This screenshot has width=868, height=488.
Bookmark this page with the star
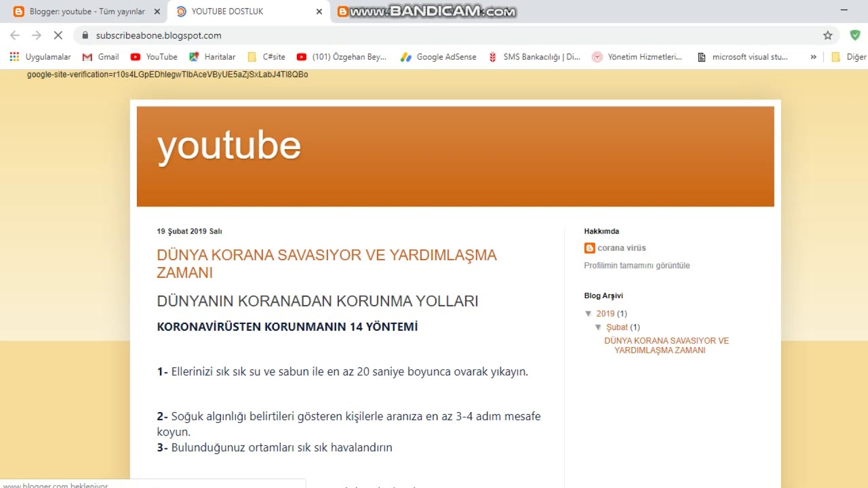[827, 35]
